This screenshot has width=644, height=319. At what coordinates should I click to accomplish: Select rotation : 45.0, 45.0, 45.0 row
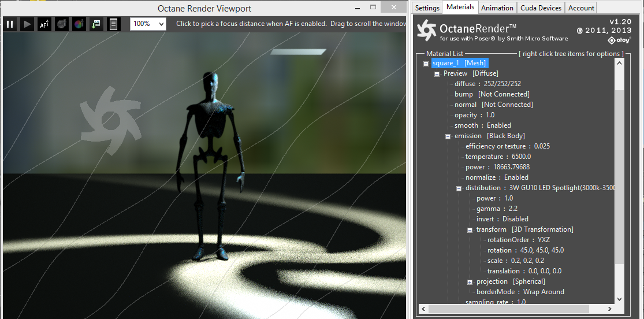pos(525,250)
